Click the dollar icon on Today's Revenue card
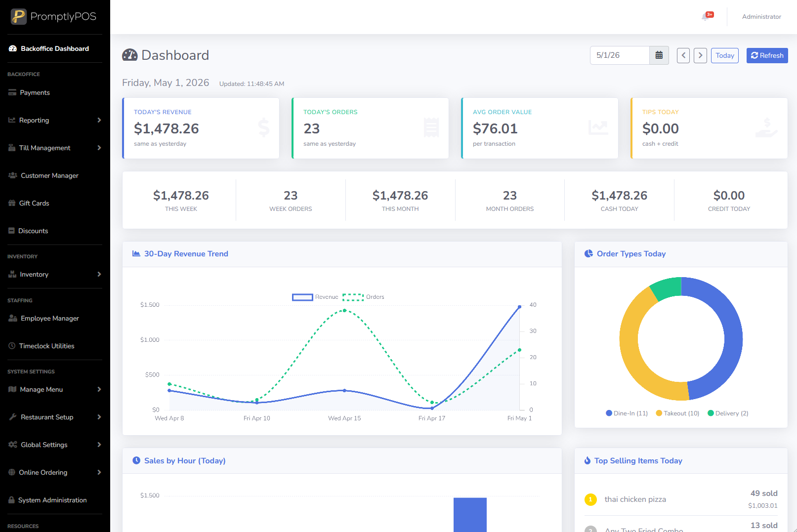 tap(264, 127)
